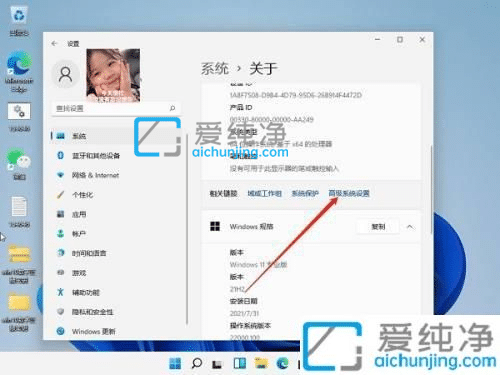Click the Accessibility figure icon
Image resolution: width=500 pixels, height=375 pixels.
pyautogui.click(x=60, y=292)
